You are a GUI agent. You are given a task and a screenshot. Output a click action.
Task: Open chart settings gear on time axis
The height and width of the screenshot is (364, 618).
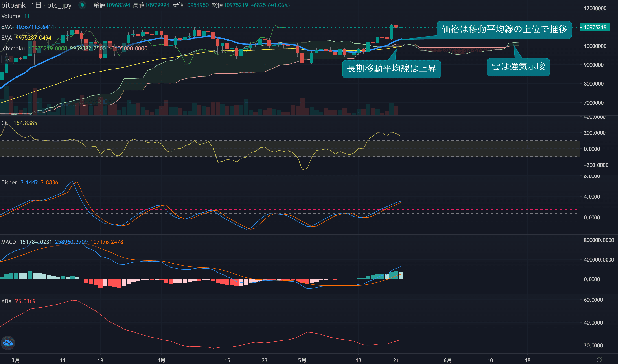click(599, 360)
